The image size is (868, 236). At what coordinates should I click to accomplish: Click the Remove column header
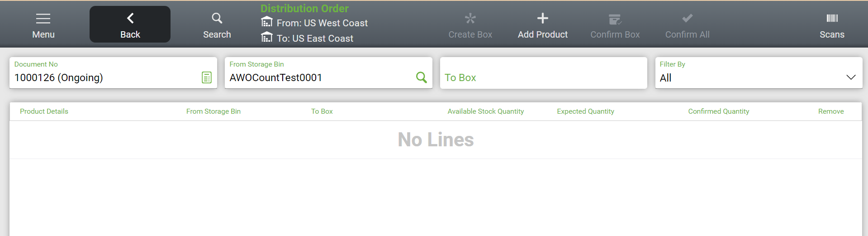pyautogui.click(x=830, y=111)
